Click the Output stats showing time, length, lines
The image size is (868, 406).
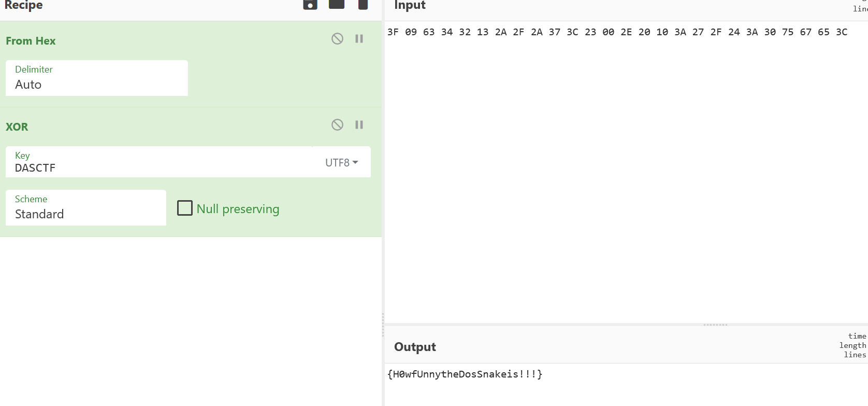pos(852,345)
